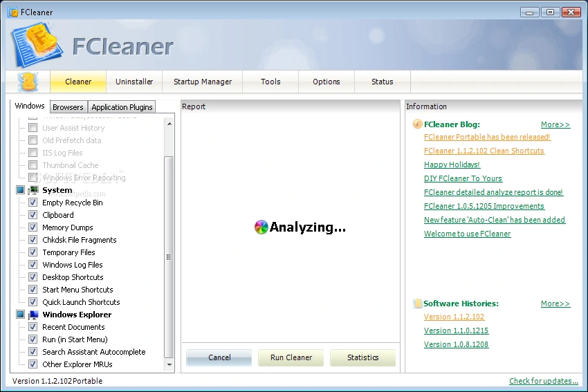Open Version 1.1.0.1215 history link
Image resolution: width=588 pixels, height=392 pixels.
click(456, 330)
